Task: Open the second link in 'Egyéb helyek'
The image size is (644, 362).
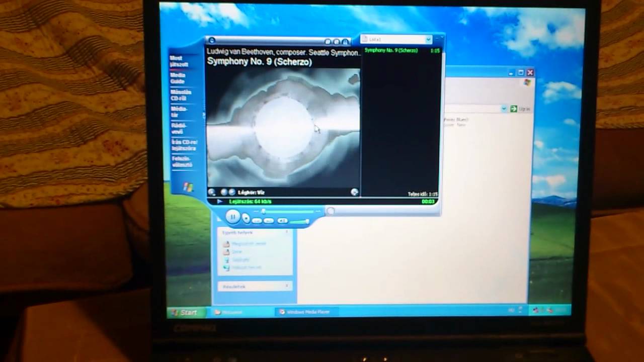Action: (x=236, y=252)
